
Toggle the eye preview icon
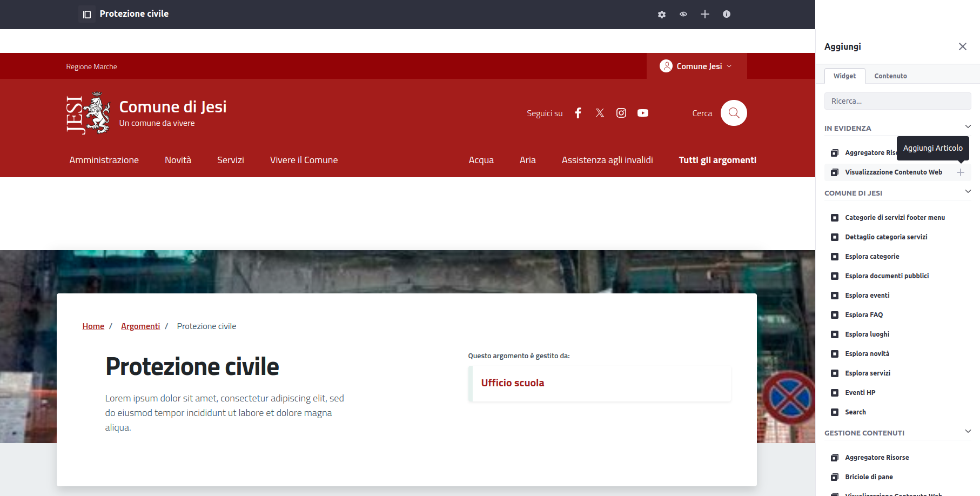click(x=683, y=15)
